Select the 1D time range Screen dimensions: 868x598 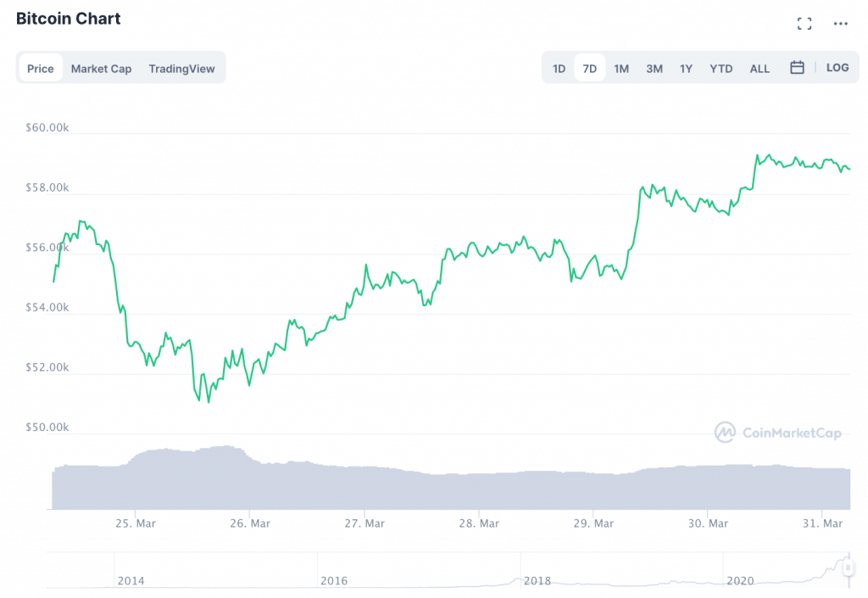[x=559, y=69]
